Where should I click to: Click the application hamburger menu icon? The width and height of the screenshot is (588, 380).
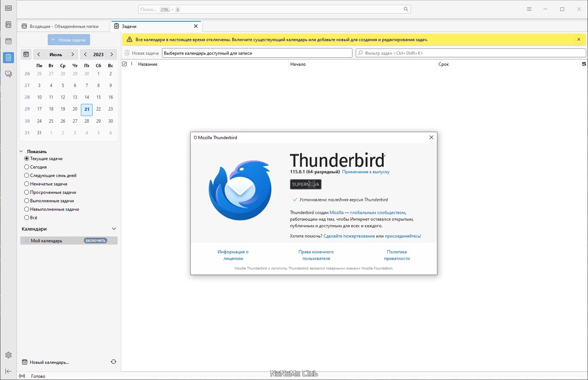coord(529,9)
